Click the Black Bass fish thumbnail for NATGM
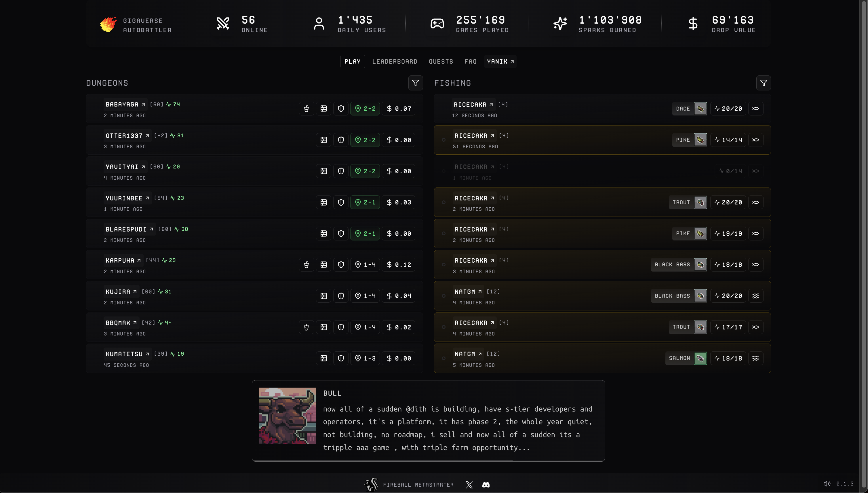868x493 pixels. (x=700, y=296)
